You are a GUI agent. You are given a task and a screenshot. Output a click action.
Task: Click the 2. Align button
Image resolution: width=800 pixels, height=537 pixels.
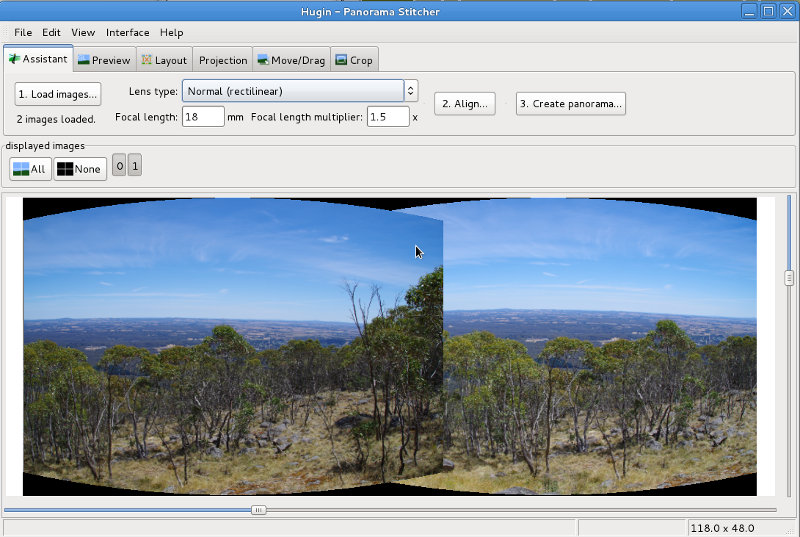pyautogui.click(x=465, y=104)
